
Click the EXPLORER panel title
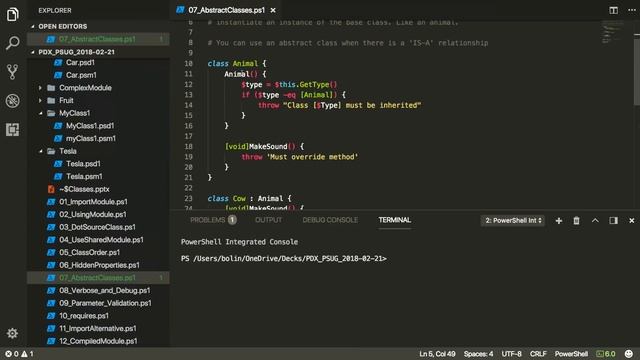55,10
